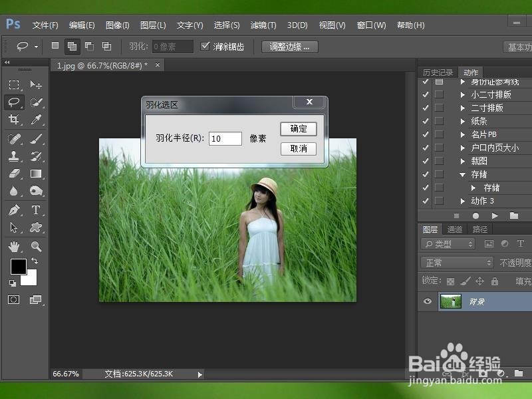Collapse the 存储 action group
The height and width of the screenshot is (399, 532).
[462, 174]
